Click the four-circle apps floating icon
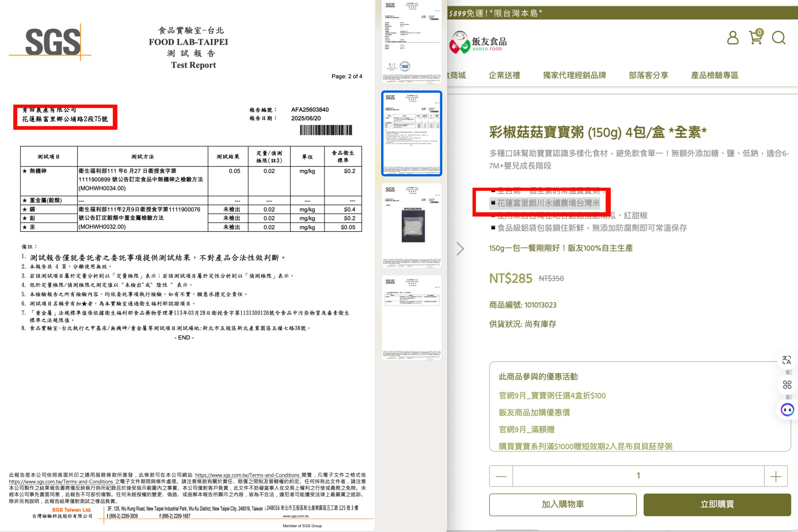798x532 pixels. 787,385
